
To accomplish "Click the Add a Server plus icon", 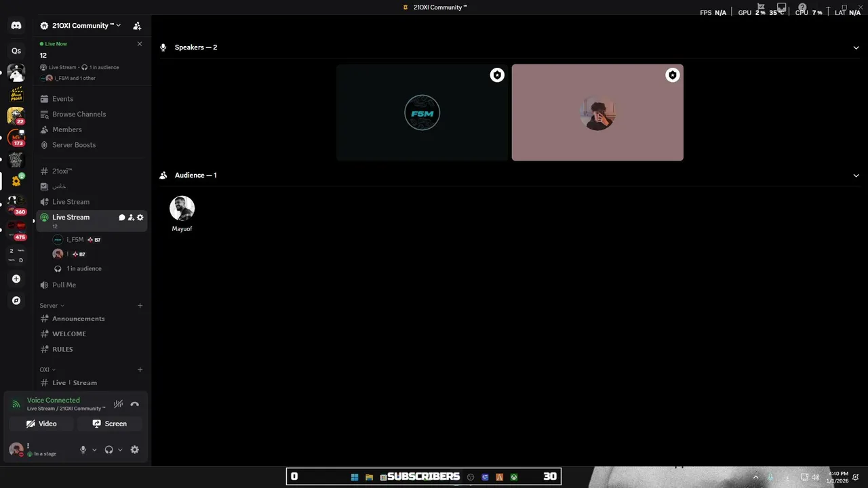I will (x=16, y=279).
